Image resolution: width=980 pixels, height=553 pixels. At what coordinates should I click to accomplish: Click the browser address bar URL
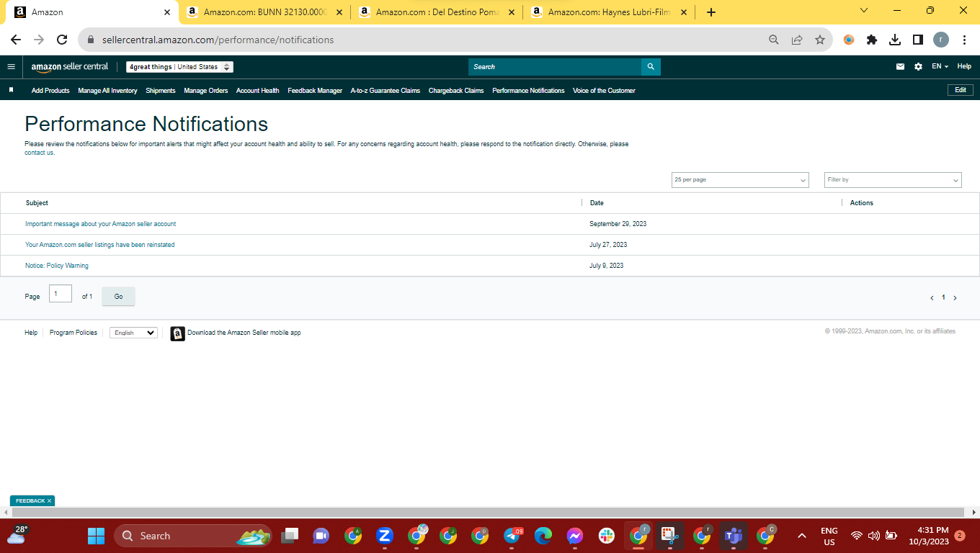(218, 40)
